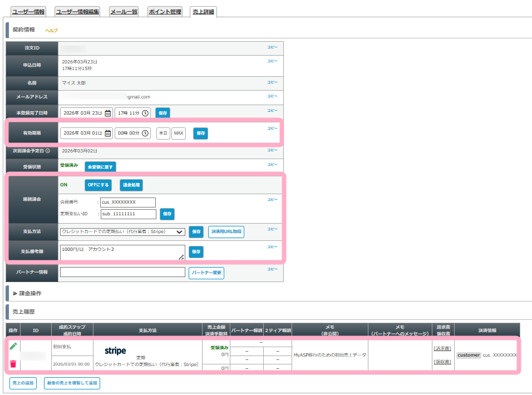Click clock icon in 本登録完了日時 time field
Image resolution: width=532 pixels, height=395 pixels.
(x=145, y=113)
